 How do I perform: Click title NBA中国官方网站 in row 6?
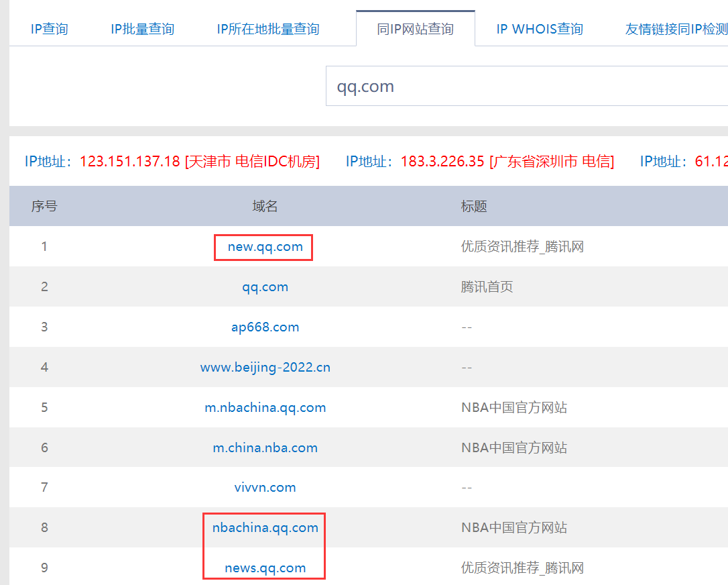coord(514,447)
